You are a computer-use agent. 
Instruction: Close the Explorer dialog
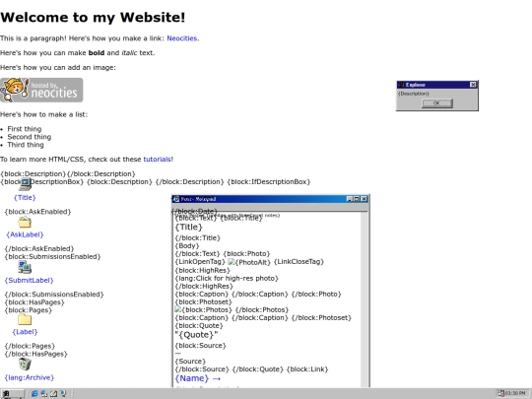pyautogui.click(x=473, y=85)
